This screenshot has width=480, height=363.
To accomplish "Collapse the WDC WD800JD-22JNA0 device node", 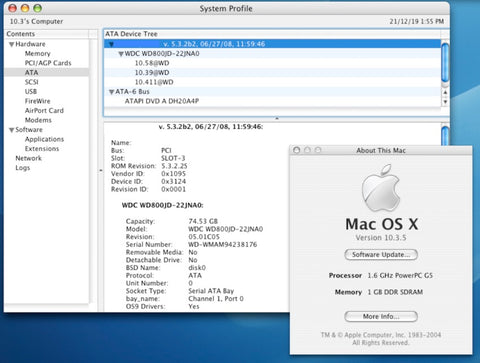I will pos(121,54).
